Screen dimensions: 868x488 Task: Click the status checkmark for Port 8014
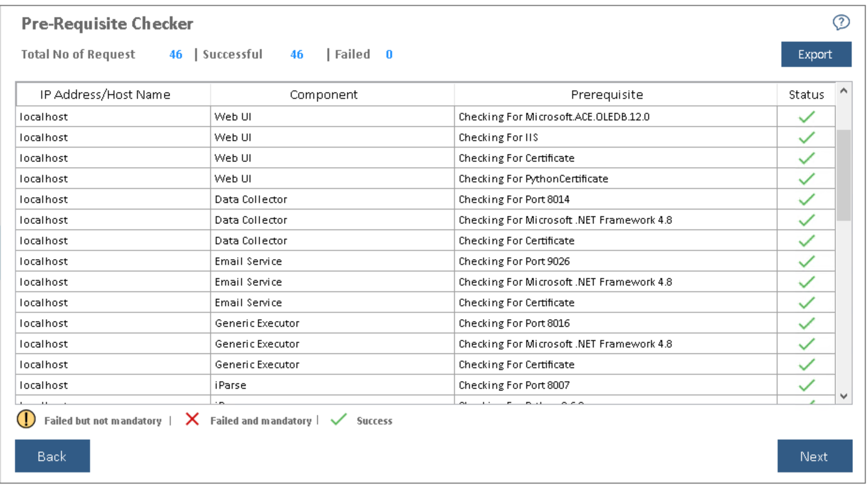pyautogui.click(x=807, y=199)
